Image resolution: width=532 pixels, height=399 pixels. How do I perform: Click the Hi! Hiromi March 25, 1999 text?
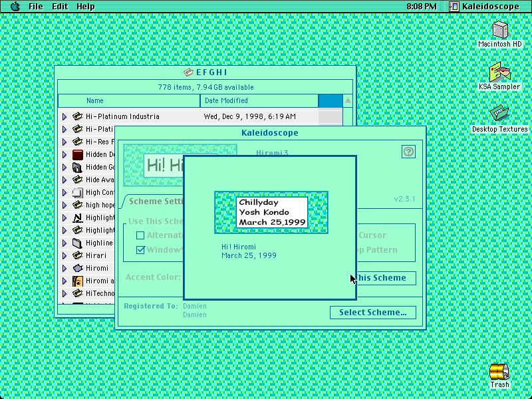pos(249,251)
